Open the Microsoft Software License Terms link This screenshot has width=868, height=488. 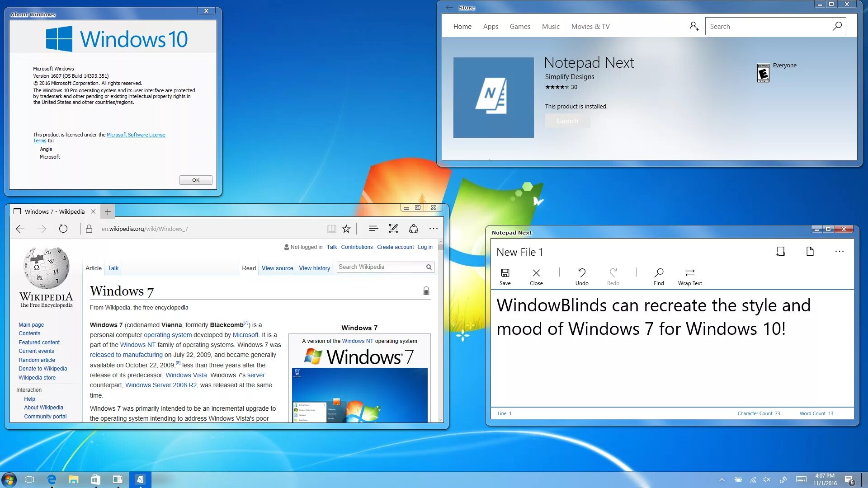(136, 135)
